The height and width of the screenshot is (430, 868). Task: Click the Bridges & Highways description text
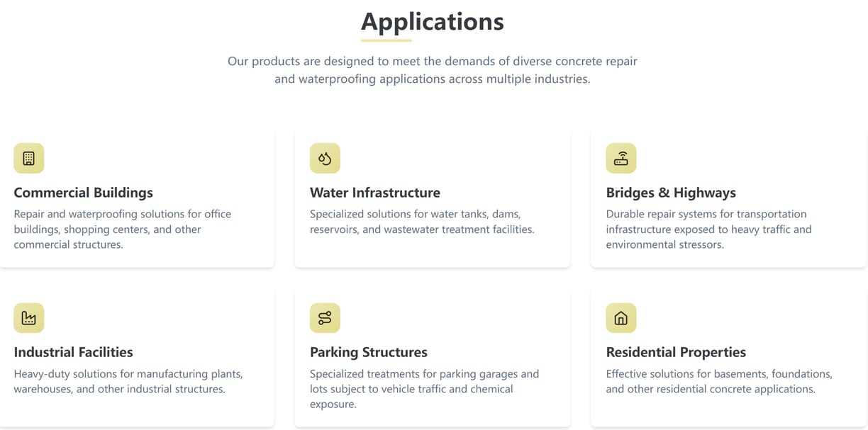(708, 230)
